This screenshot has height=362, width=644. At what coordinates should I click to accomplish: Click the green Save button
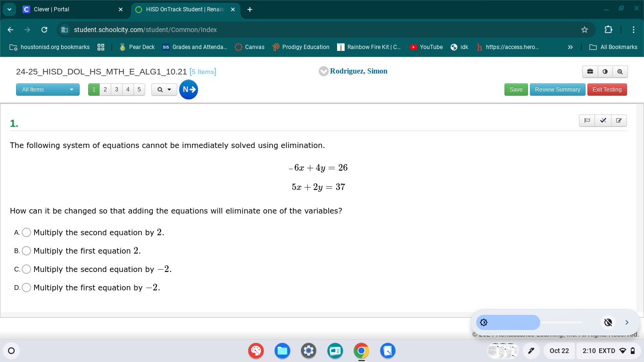516,90
